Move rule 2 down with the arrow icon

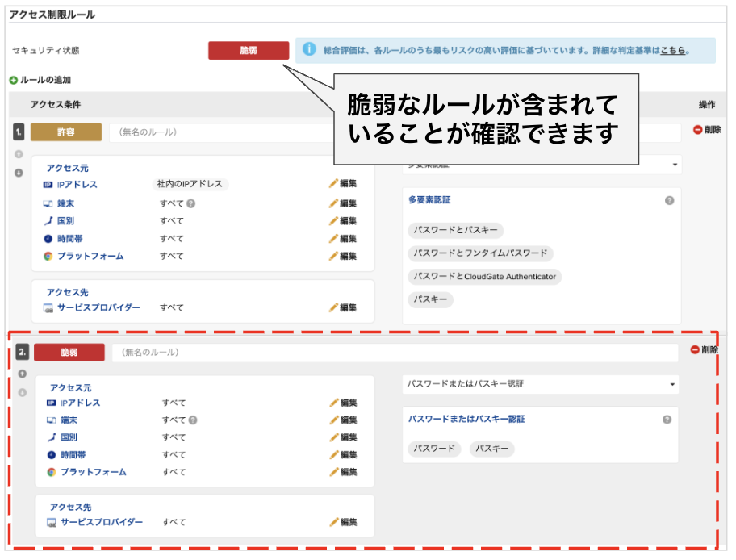22,392
